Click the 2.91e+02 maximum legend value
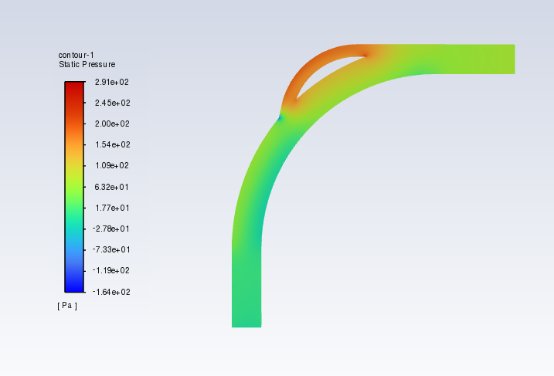This screenshot has height=376, width=554. pyautogui.click(x=112, y=82)
